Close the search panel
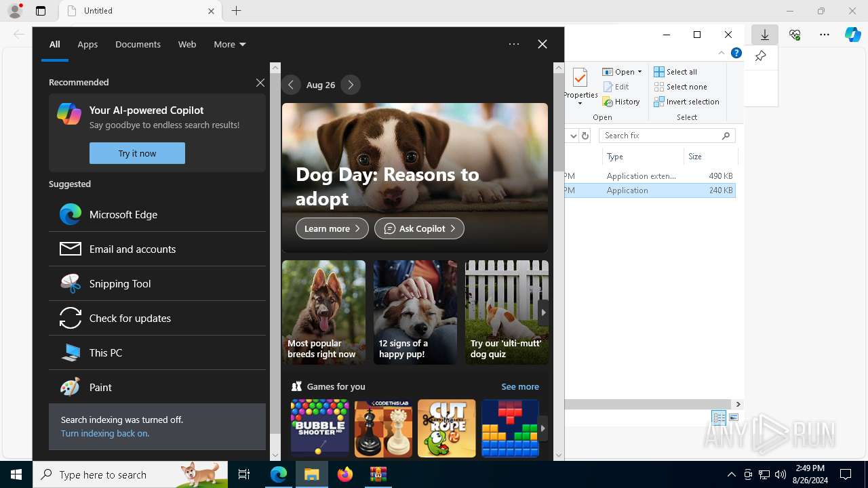Screen dimensions: 868x488 [x=542, y=44]
